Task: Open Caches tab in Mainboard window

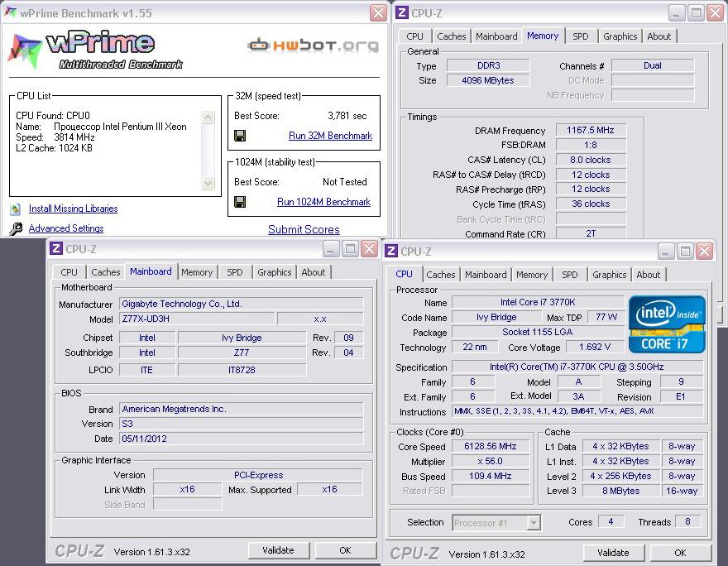Action: pyautogui.click(x=105, y=272)
